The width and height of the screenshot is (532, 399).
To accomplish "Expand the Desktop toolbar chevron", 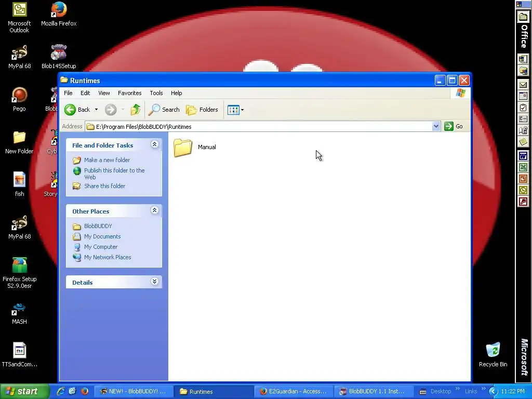I will tap(457, 389).
